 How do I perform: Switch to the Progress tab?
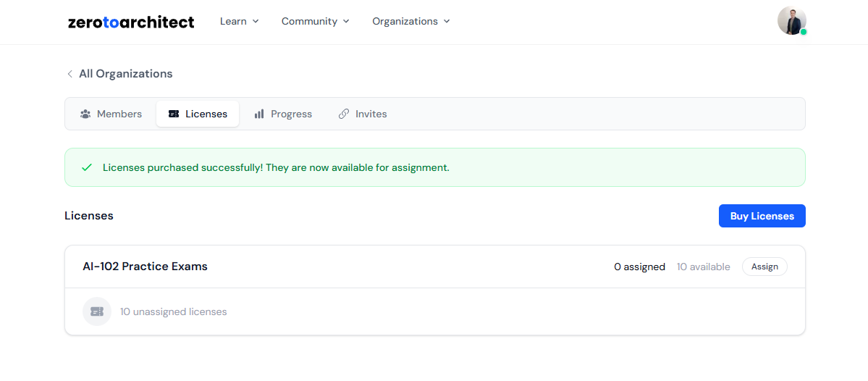(291, 114)
